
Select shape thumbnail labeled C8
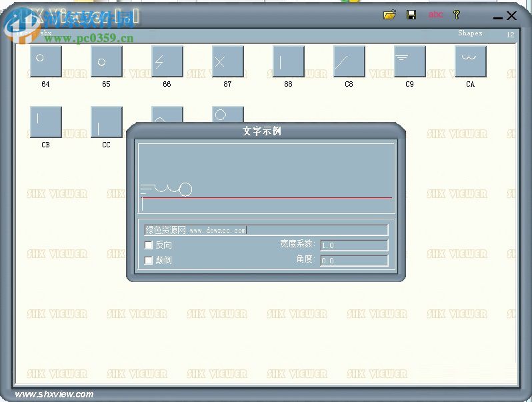coord(349,61)
